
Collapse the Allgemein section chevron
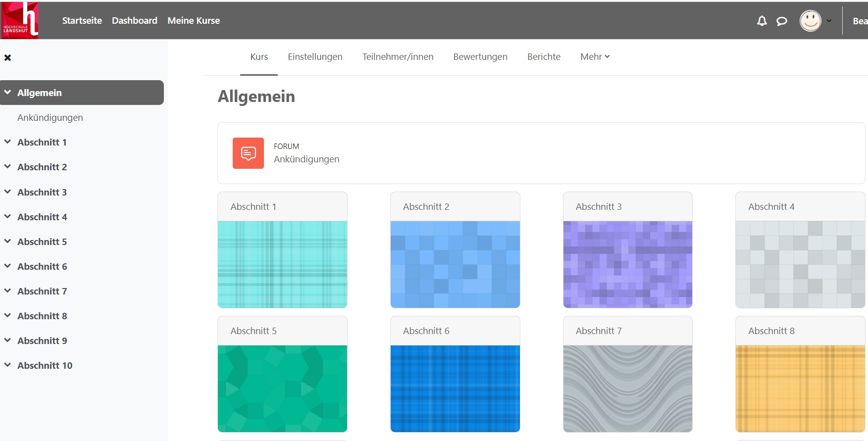coord(8,93)
